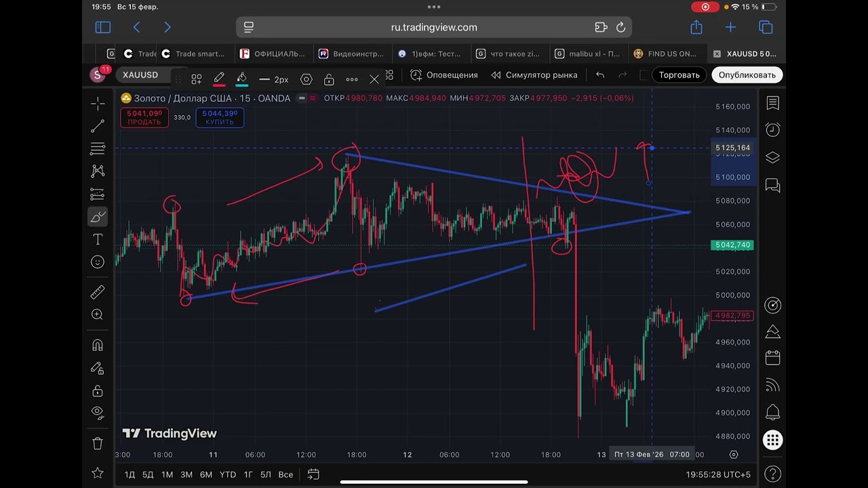Open the alerts clock icon in right sidebar

[x=772, y=129]
